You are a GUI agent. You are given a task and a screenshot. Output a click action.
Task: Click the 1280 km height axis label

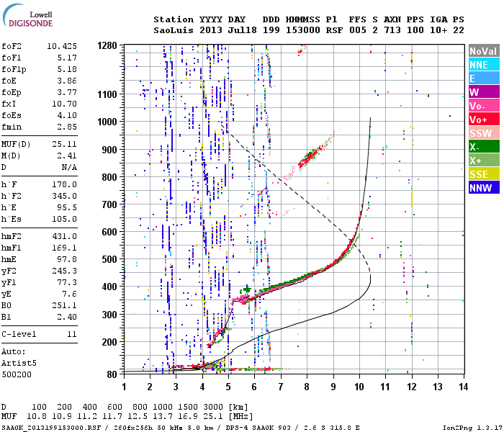(107, 45)
